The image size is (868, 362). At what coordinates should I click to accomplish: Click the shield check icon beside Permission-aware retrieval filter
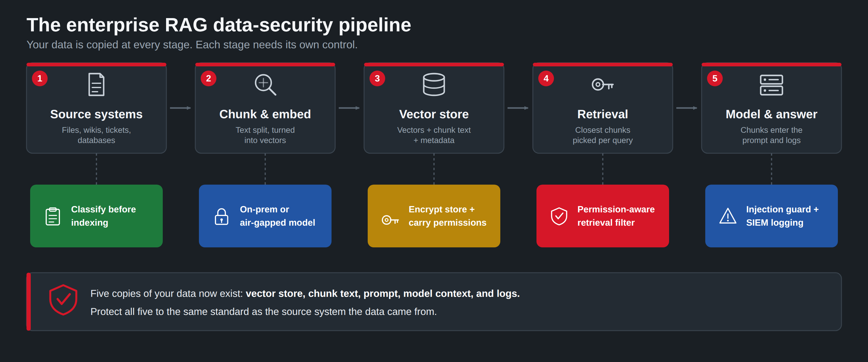559,216
